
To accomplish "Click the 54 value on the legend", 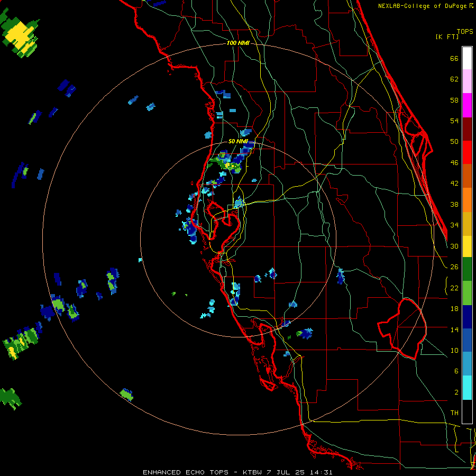I will coord(454,121).
